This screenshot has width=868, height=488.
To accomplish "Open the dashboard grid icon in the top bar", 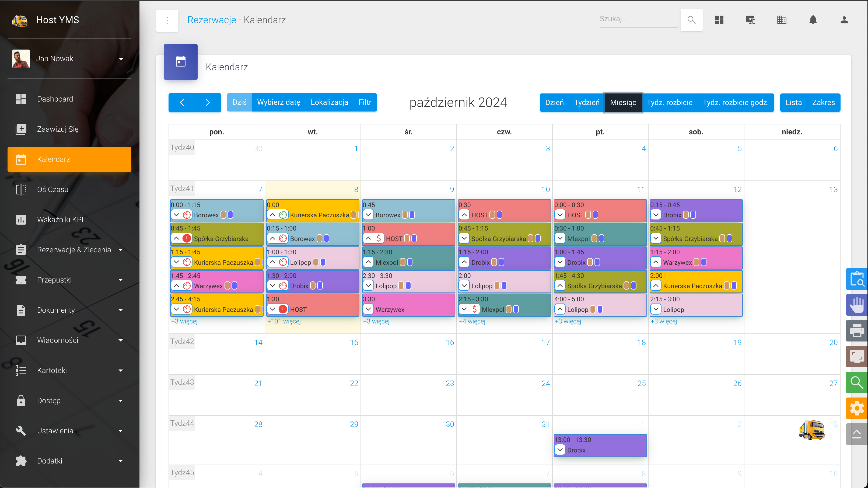I will pyautogui.click(x=719, y=20).
